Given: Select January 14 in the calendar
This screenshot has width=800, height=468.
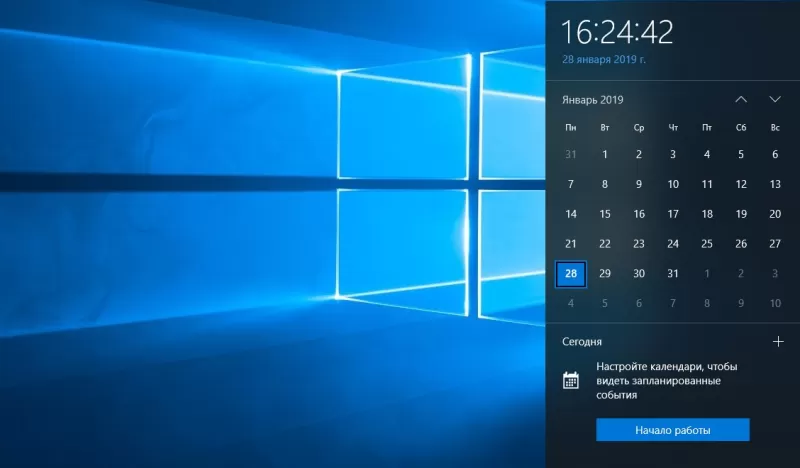Looking at the screenshot, I should pyautogui.click(x=571, y=214).
